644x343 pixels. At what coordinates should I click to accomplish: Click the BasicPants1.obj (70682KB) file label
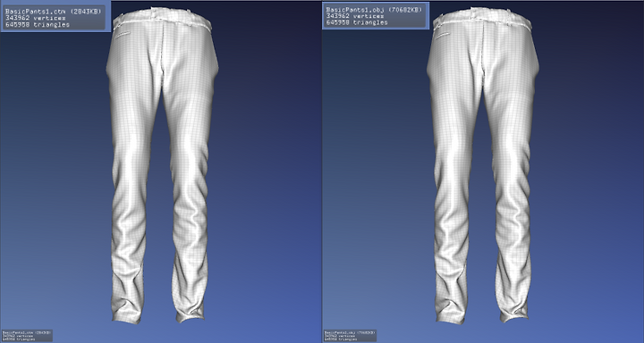click(374, 10)
